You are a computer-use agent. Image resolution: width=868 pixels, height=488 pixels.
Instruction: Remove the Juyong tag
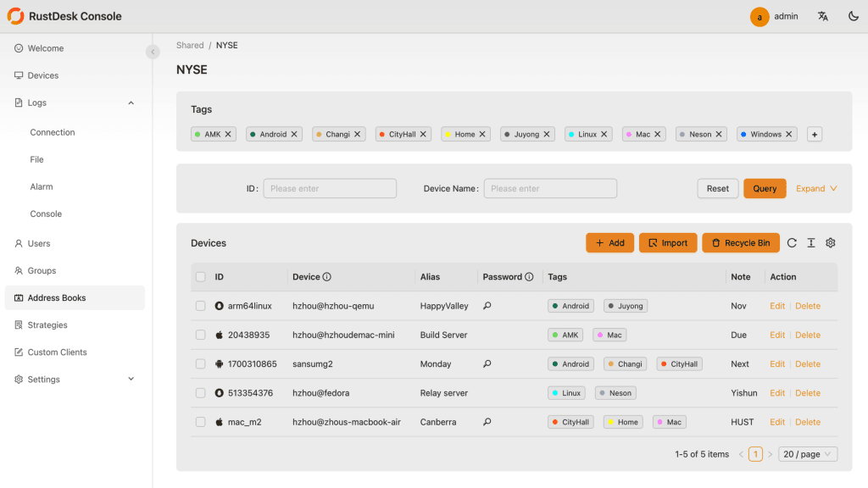[547, 135]
